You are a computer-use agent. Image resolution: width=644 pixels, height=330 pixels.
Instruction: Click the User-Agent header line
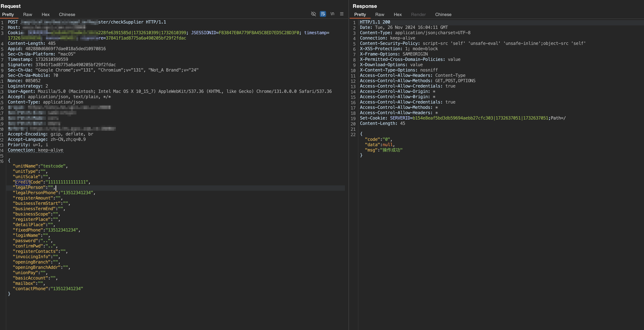click(x=170, y=91)
